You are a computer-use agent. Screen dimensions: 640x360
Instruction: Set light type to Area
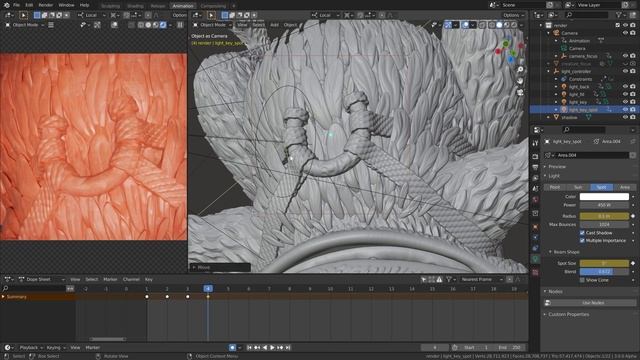(x=625, y=187)
